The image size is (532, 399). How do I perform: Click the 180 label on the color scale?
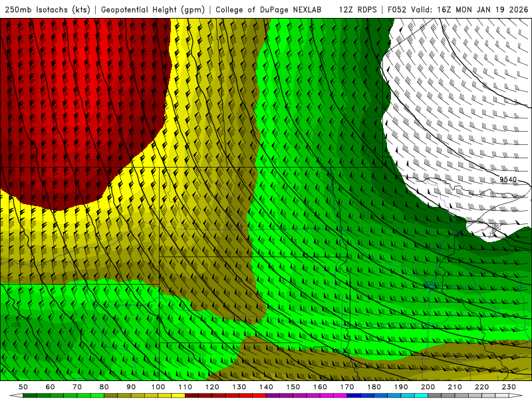[374, 387]
